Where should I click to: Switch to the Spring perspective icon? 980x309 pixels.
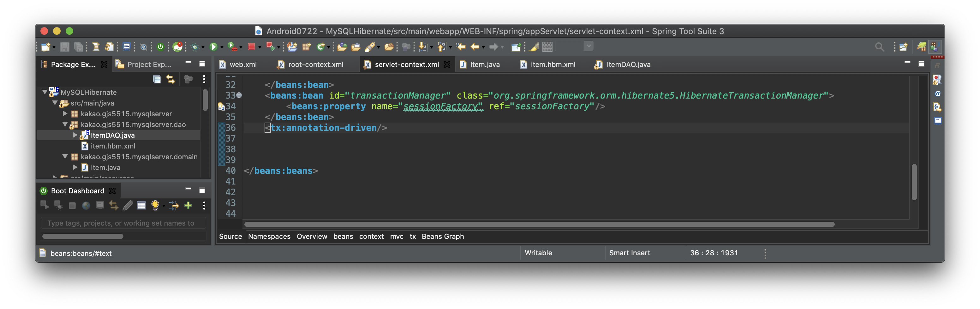(921, 46)
